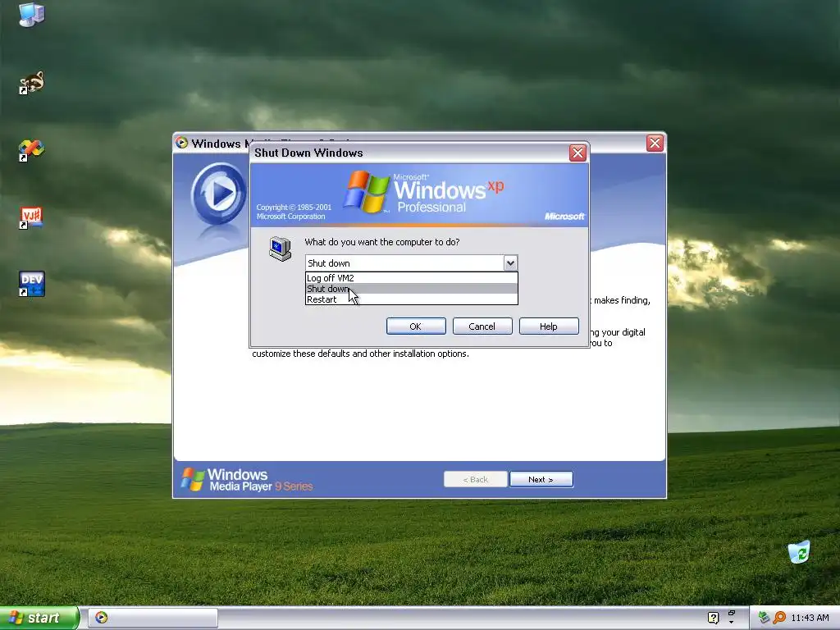The width and height of the screenshot is (840, 630).
Task: Open the My Computer desktop icon
Action: 32,14
